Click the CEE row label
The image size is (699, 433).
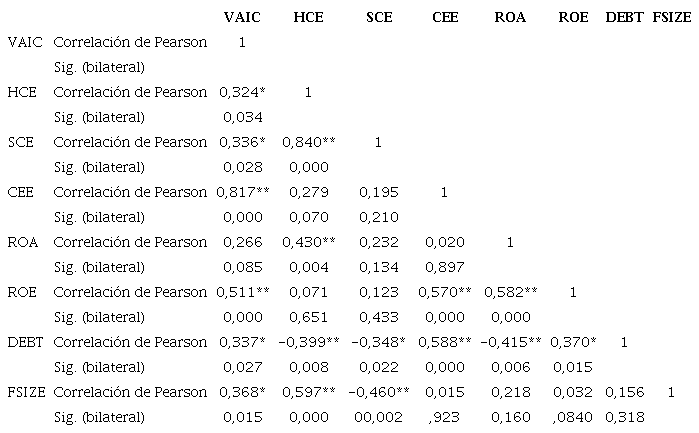click(x=21, y=192)
